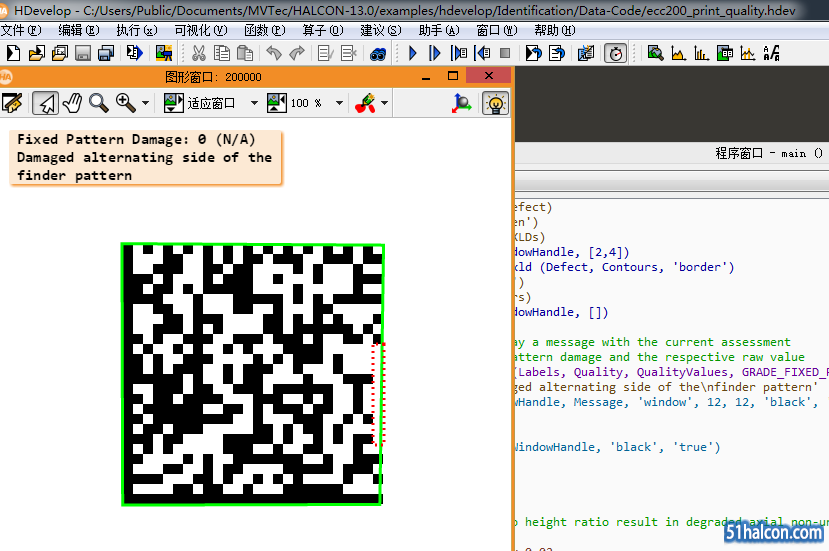The width and height of the screenshot is (829, 551).
Task: Choose the draw color pencil tool
Action: click(365, 103)
